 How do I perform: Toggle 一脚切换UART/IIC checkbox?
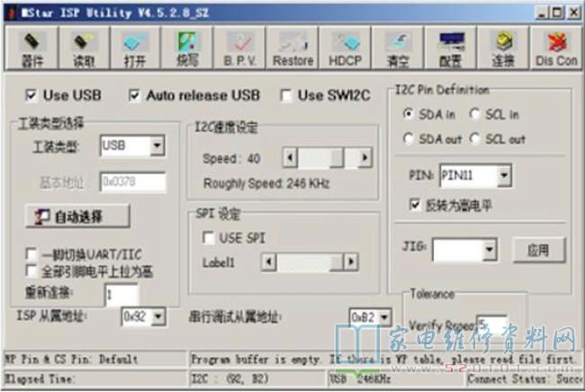pyautogui.click(x=31, y=254)
